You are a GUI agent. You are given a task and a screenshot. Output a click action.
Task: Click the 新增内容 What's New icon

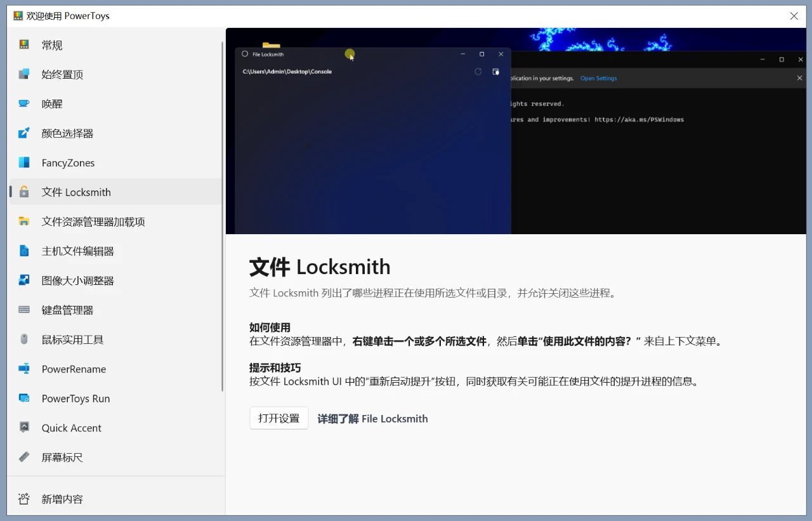pyautogui.click(x=24, y=499)
